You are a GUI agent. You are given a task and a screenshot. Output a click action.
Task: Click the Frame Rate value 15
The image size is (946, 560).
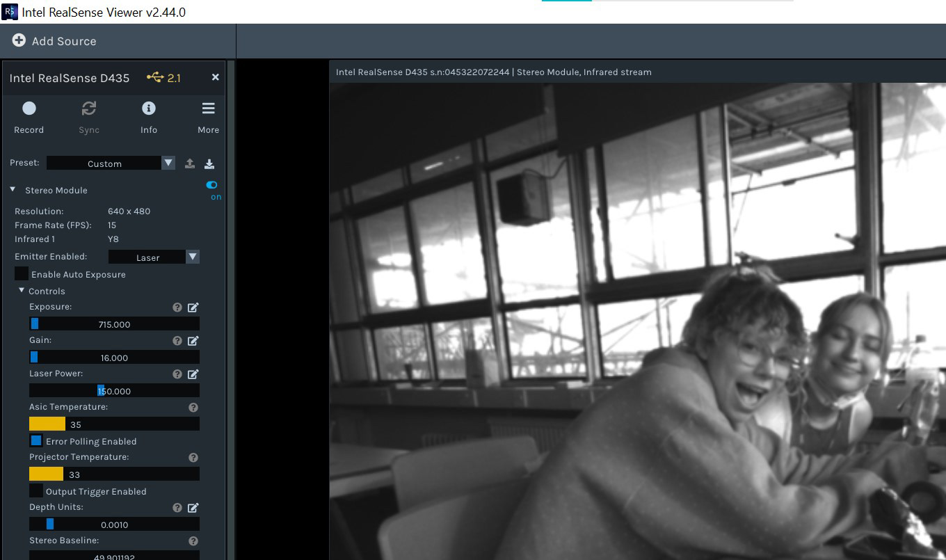point(112,225)
